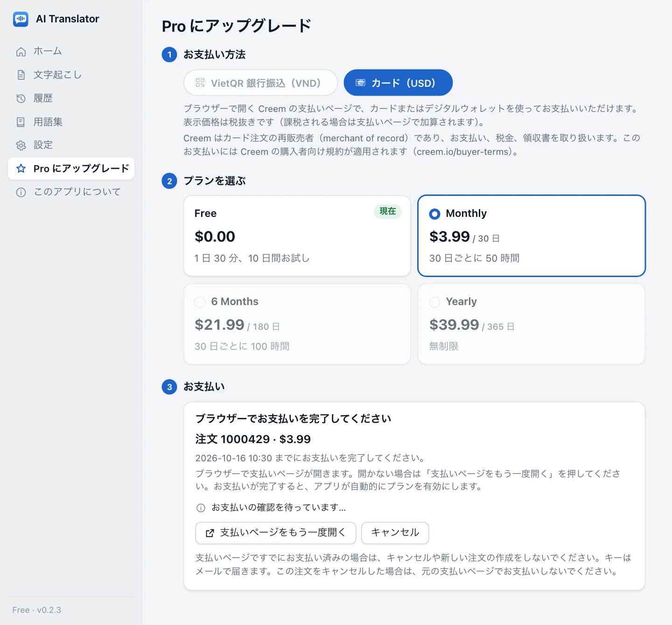Click the プランを選ぶ section heading
Screen dimensions: 672x625
pos(215,181)
